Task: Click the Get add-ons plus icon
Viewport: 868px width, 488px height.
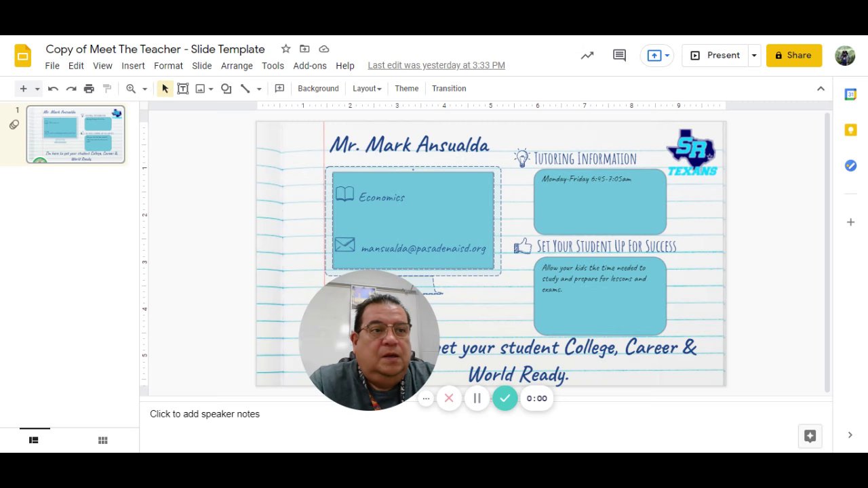Action: click(850, 222)
